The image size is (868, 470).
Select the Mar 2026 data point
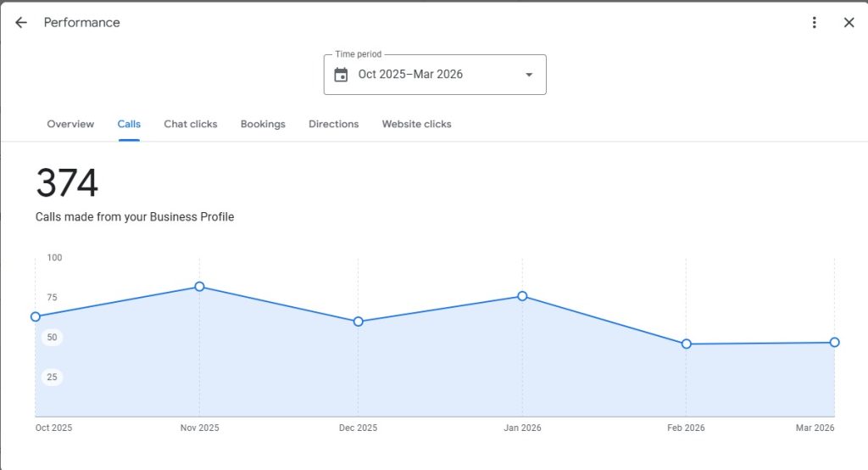click(834, 343)
